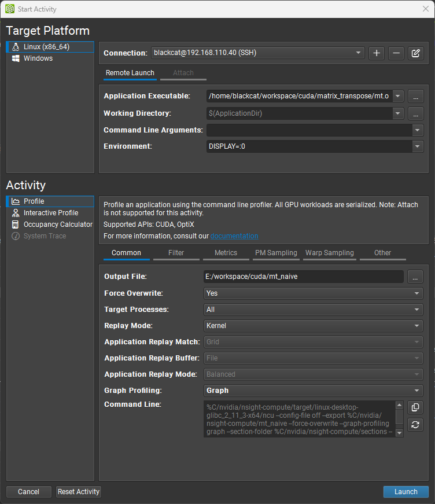
Task: Open the Connection dropdown
Action: click(x=257, y=53)
